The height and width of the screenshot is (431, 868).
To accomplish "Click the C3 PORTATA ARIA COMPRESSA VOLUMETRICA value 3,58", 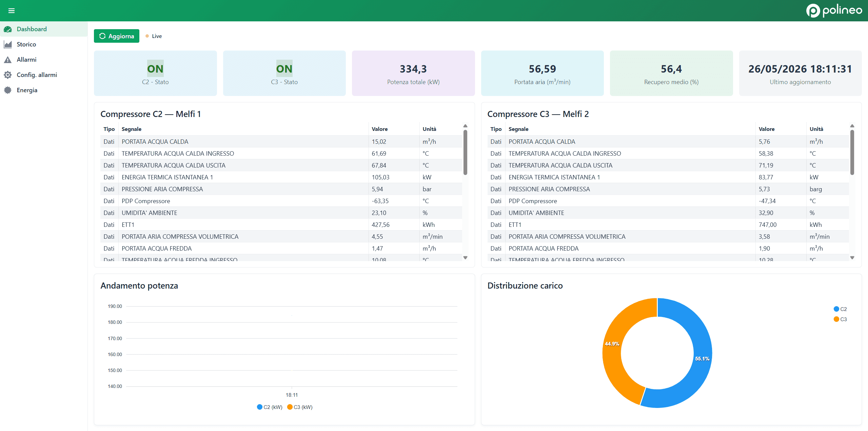I will [765, 237].
